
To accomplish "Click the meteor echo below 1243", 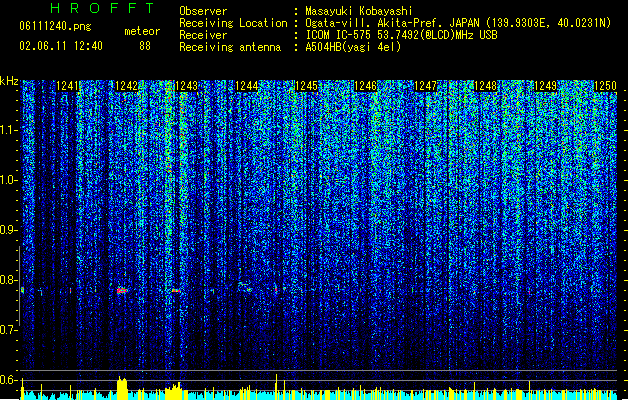I will [176, 290].
